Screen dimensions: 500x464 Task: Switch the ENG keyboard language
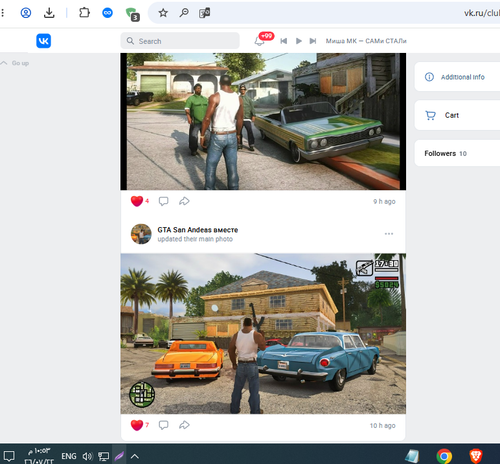(69, 456)
